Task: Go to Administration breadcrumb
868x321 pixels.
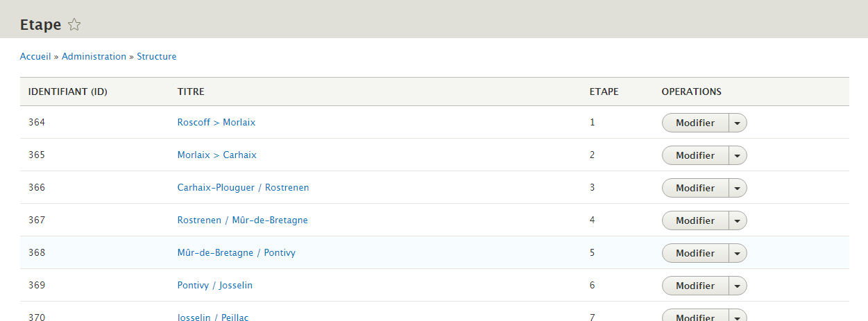Action: tap(94, 57)
